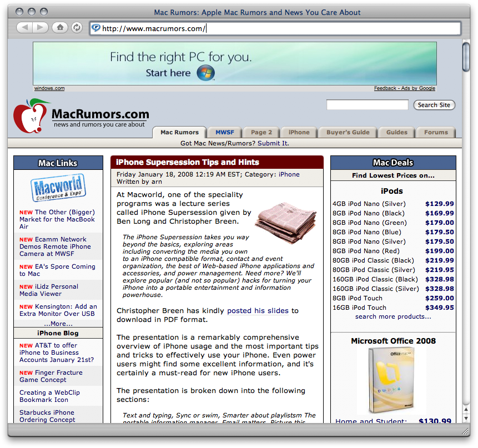Click the $349.95 price for 16GB iPod Touch
This screenshot has width=478, height=448.
[x=439, y=308]
